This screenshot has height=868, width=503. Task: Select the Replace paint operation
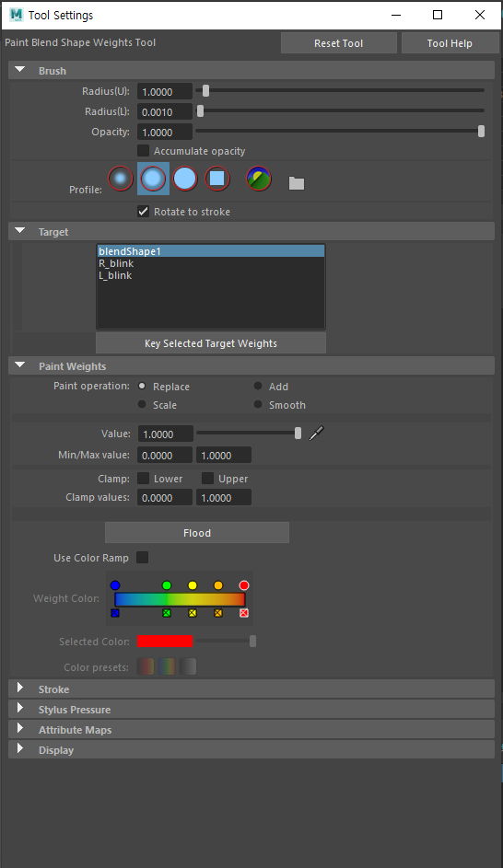pyautogui.click(x=142, y=386)
